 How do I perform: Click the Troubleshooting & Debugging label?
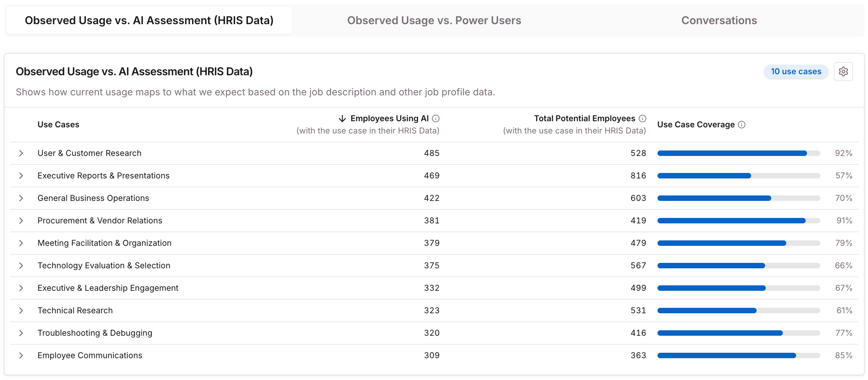[95, 333]
